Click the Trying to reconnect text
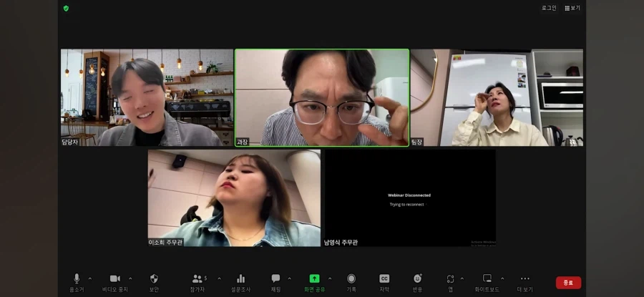The image size is (644, 297). point(406,204)
